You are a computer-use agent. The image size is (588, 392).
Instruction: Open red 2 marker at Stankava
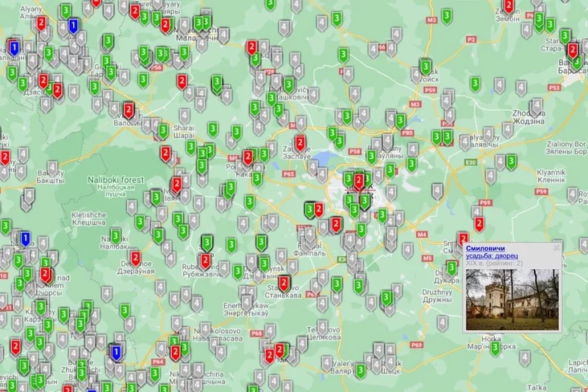pyautogui.click(x=284, y=282)
